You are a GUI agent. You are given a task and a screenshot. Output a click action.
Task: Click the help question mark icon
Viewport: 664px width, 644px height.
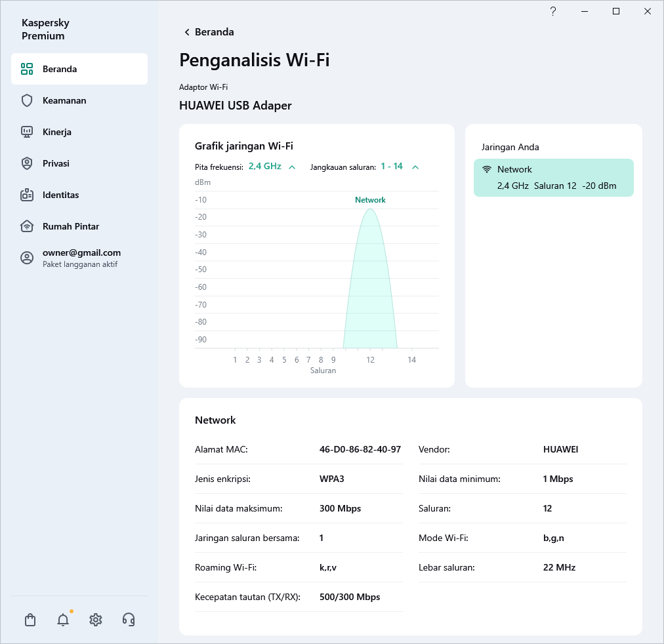pyautogui.click(x=553, y=11)
